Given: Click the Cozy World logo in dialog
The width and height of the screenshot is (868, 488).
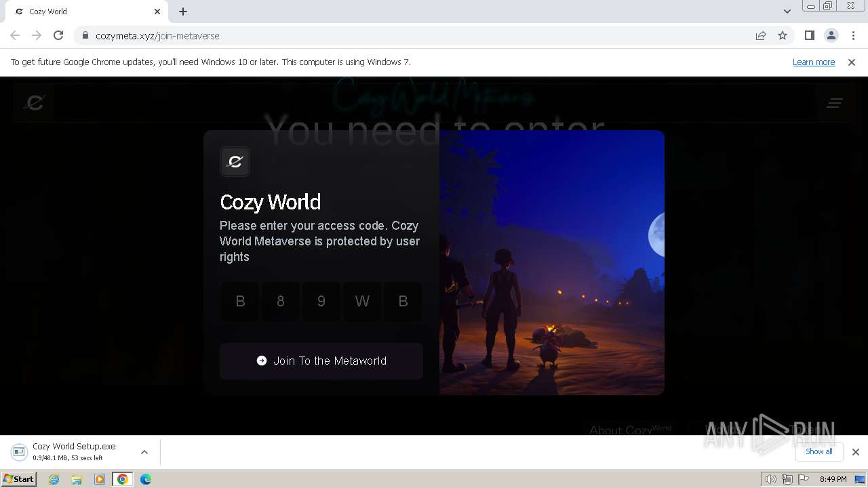Looking at the screenshot, I should pos(235,162).
